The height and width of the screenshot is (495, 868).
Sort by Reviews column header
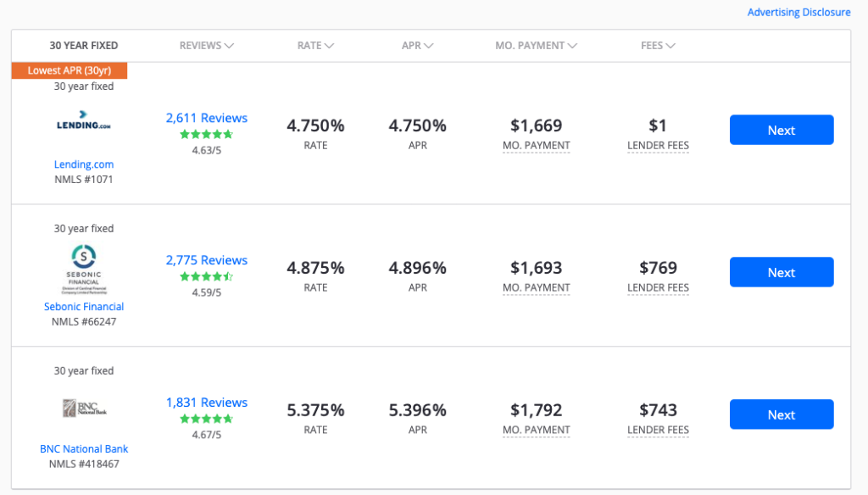207,46
